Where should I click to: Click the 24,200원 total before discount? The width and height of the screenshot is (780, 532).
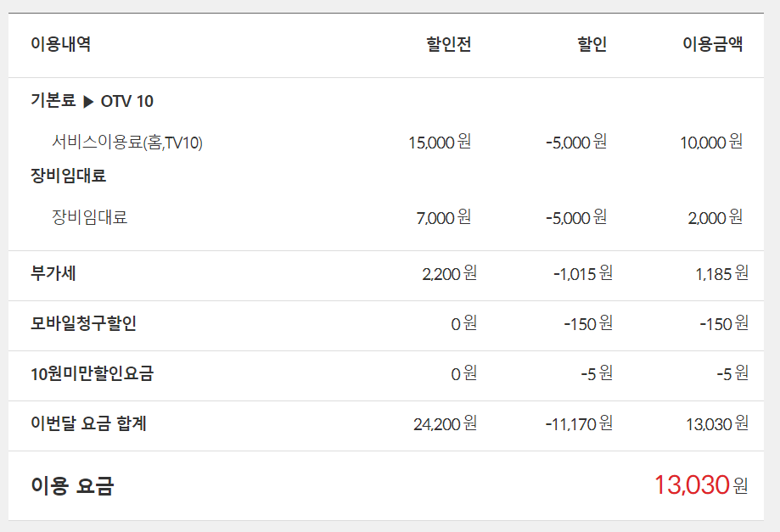coord(445,423)
